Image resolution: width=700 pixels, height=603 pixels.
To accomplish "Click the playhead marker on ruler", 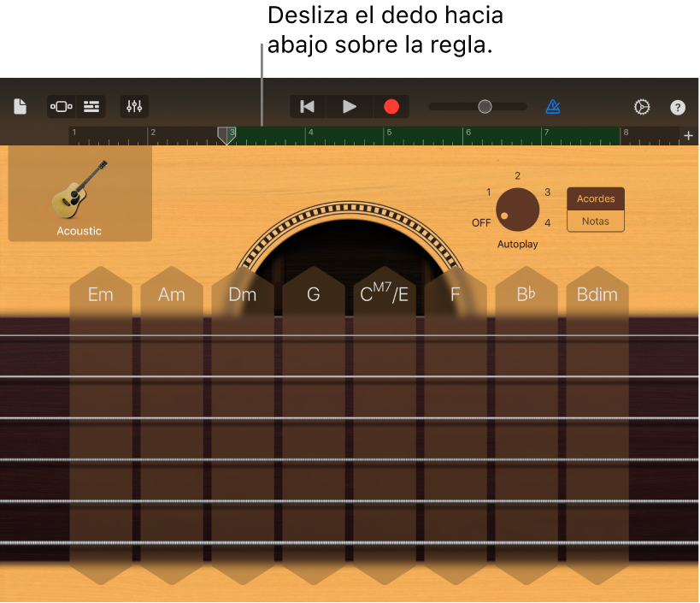I will point(226,135).
